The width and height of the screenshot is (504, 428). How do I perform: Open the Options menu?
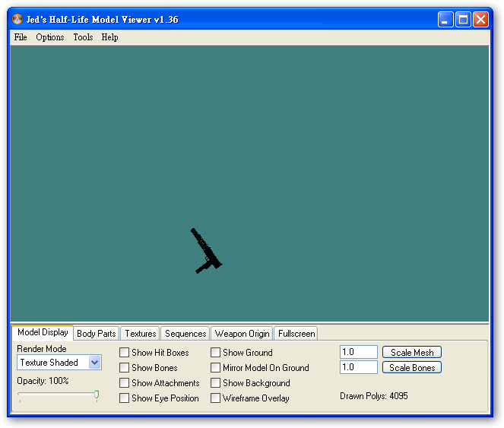pyautogui.click(x=50, y=37)
